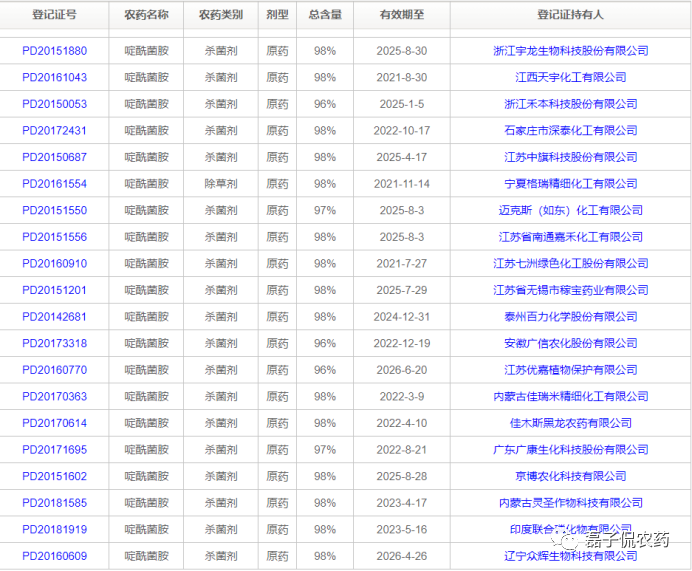
Task: Open registration PD20170363 link
Action: (x=54, y=396)
